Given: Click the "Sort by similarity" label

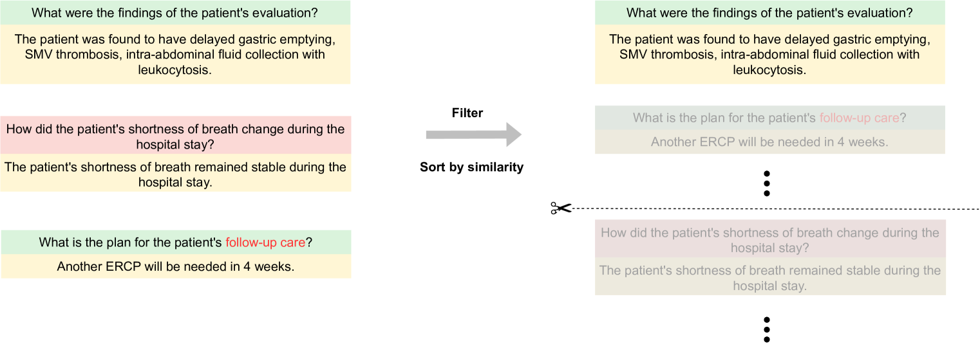Looking at the screenshot, I should coord(471,167).
